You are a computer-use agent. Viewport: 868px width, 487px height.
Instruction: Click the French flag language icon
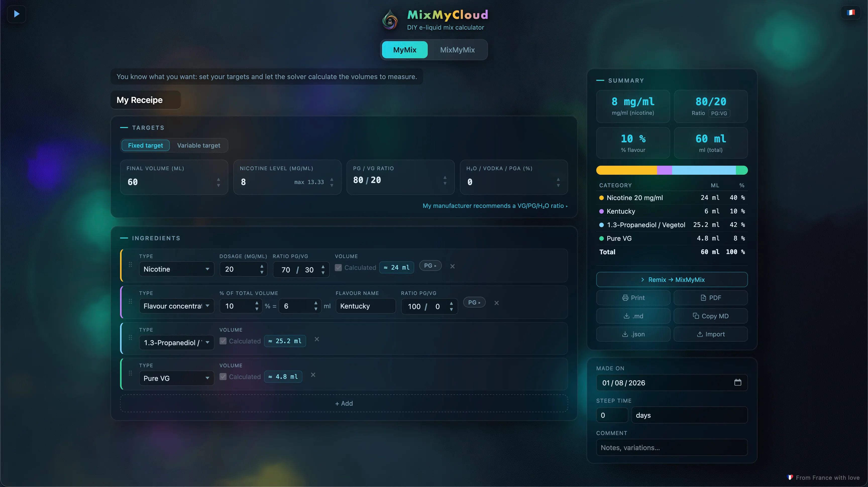point(850,13)
